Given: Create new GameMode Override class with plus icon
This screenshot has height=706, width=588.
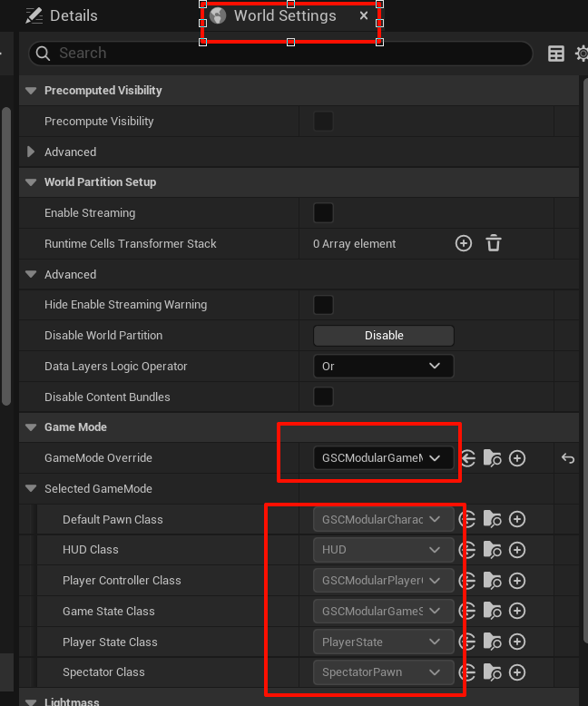Looking at the screenshot, I should click(x=517, y=458).
